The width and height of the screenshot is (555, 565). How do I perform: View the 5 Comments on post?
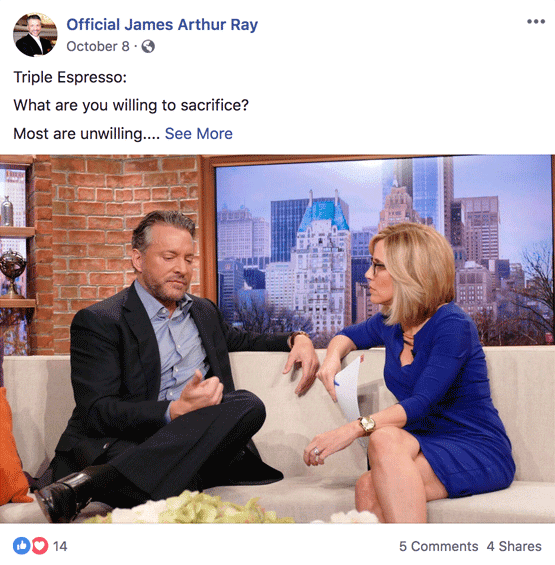point(438,546)
